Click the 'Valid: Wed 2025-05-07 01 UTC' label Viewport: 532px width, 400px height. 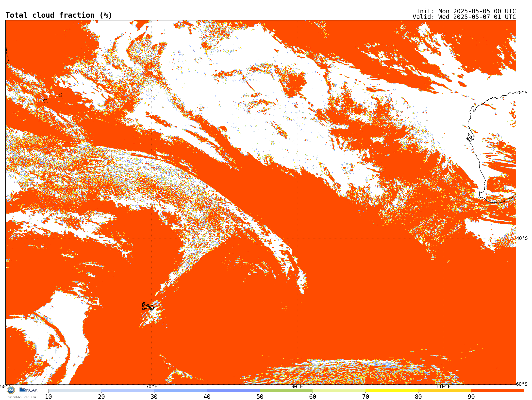[x=464, y=17]
